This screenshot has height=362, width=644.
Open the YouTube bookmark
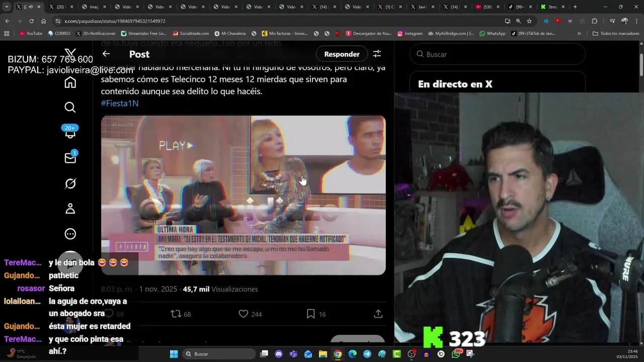click(31, 34)
